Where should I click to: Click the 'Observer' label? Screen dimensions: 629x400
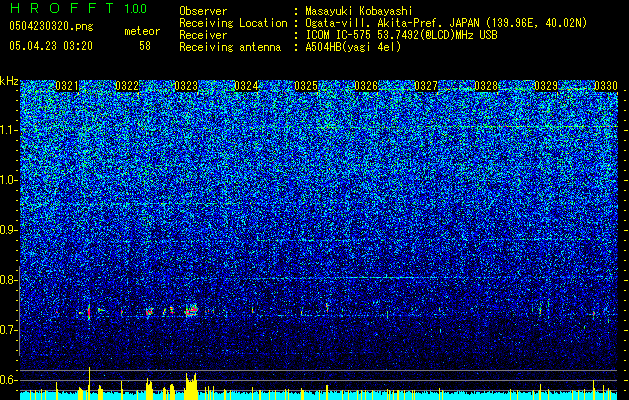tap(203, 11)
